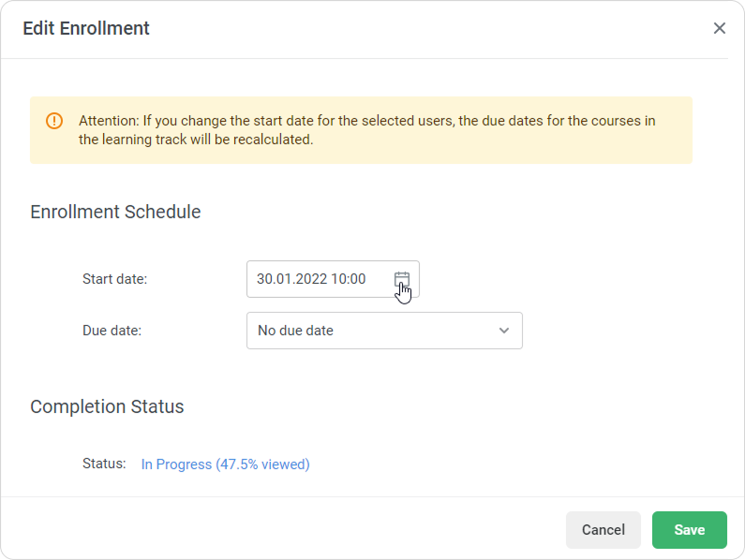This screenshot has width=745, height=560.
Task: Save the enrollment changes
Action: click(689, 530)
